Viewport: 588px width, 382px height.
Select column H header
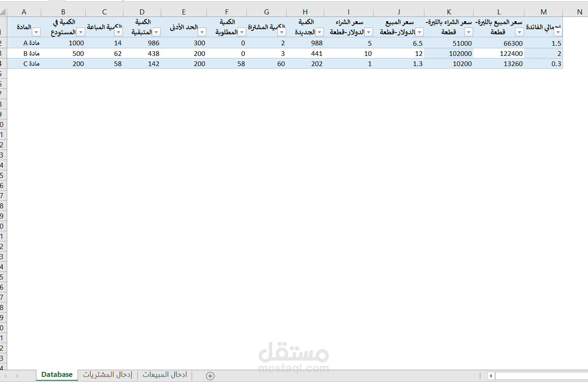pyautogui.click(x=305, y=12)
